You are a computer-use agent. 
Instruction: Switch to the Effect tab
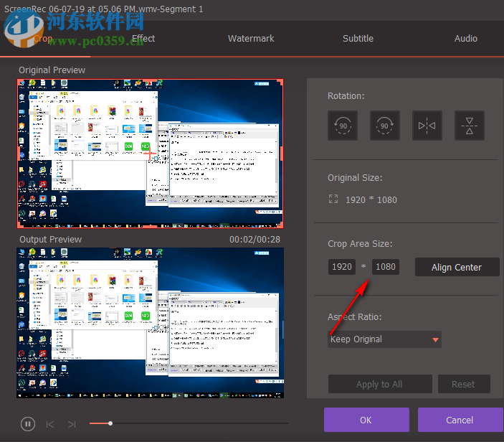click(143, 39)
